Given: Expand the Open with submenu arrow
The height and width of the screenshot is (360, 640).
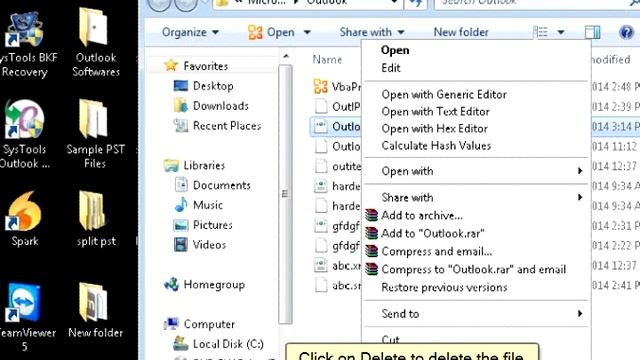Looking at the screenshot, I should coord(580,171).
